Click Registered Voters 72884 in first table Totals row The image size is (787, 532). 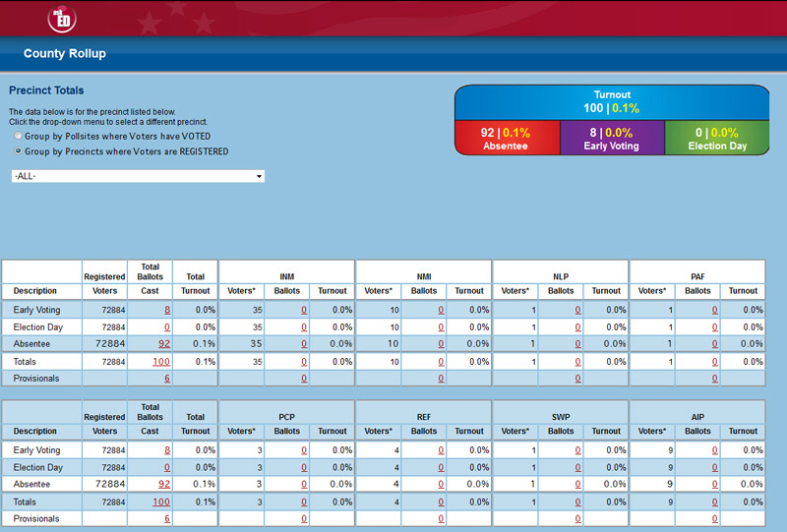click(113, 361)
